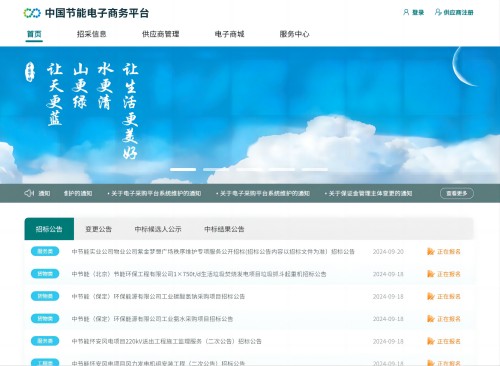
Task: Click the 货物类 tag on the 工业氨水 row
Action: coord(45,319)
